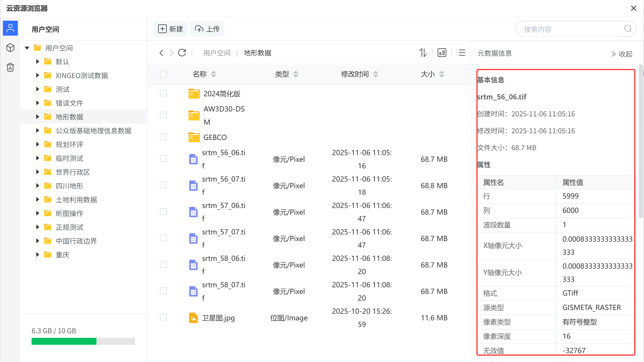This screenshot has height=362, width=644.
Task: Click the 新建 button
Action: (170, 29)
